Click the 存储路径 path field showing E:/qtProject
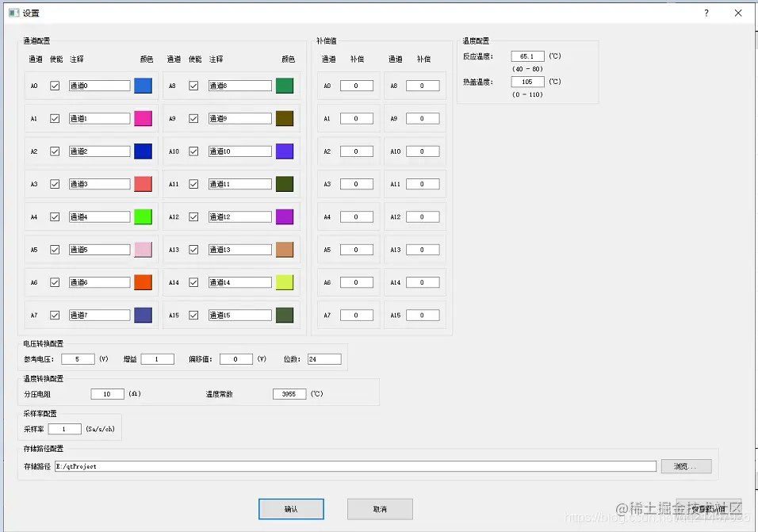This screenshot has height=532, width=758. coord(317,466)
